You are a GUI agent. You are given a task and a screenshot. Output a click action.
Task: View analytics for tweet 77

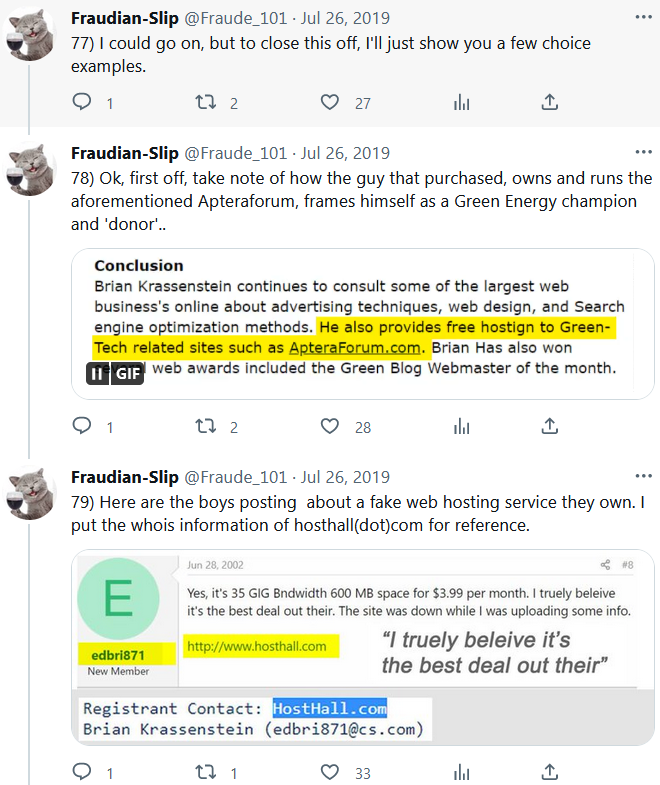[x=462, y=102]
